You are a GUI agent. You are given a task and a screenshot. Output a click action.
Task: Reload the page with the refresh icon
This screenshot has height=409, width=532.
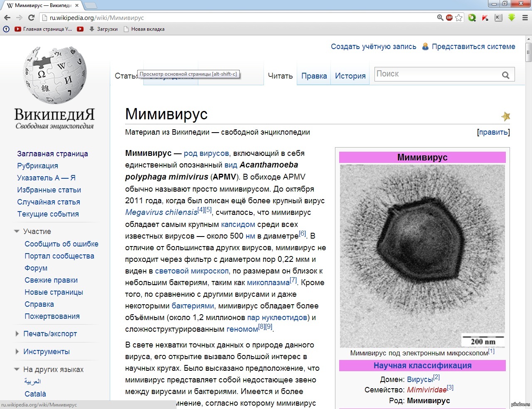pyautogui.click(x=31, y=17)
